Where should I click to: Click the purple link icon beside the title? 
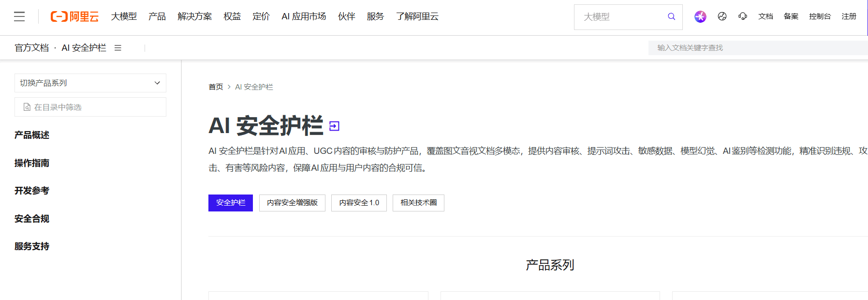[334, 126]
